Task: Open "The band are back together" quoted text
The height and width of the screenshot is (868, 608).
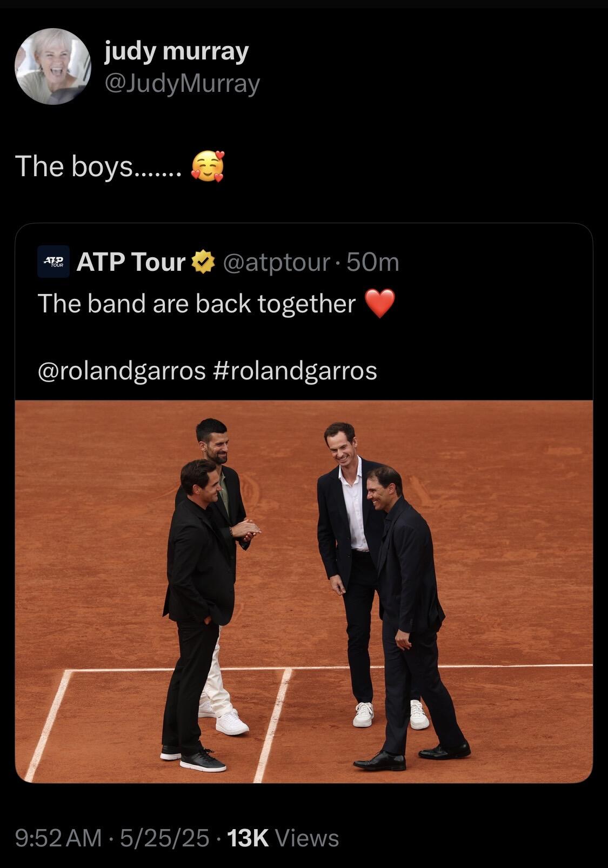Action: pyautogui.click(x=197, y=304)
